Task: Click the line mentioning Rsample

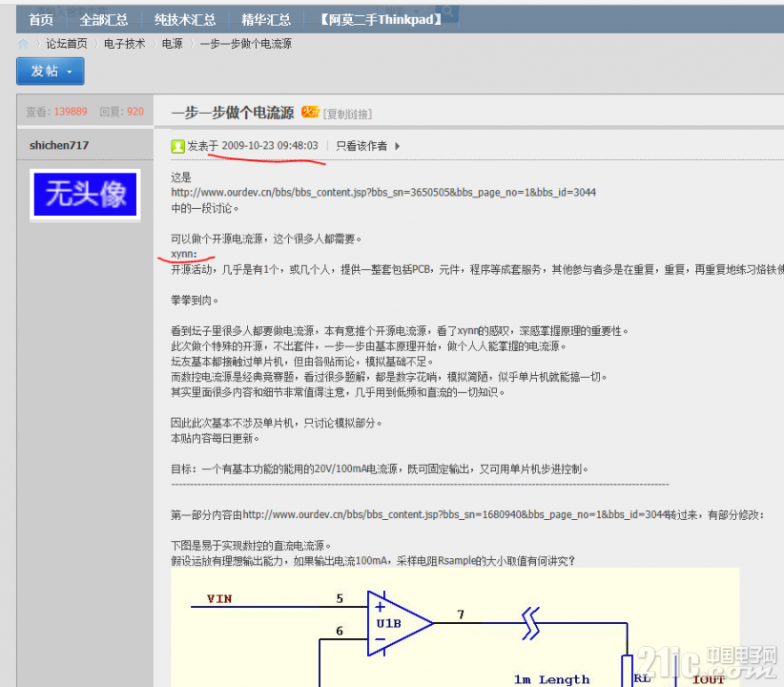Action: (x=374, y=561)
